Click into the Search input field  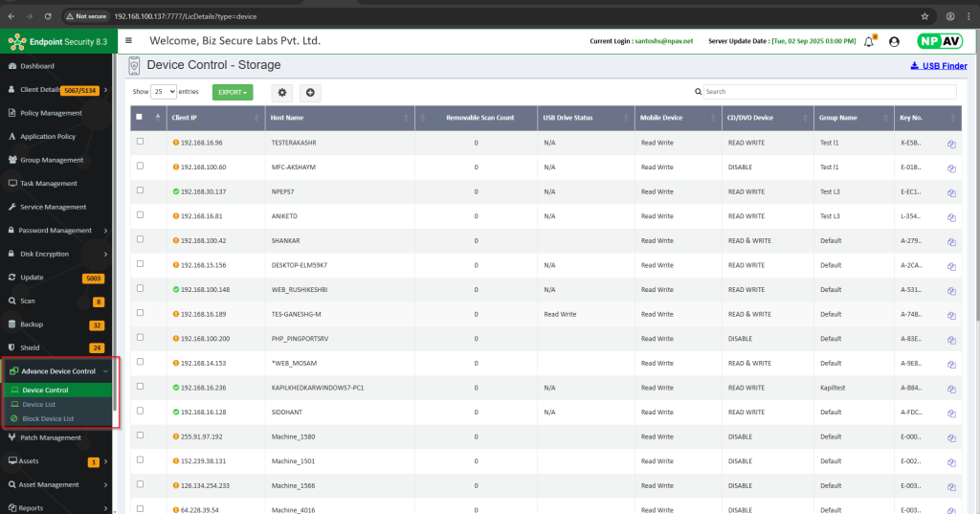(829, 92)
